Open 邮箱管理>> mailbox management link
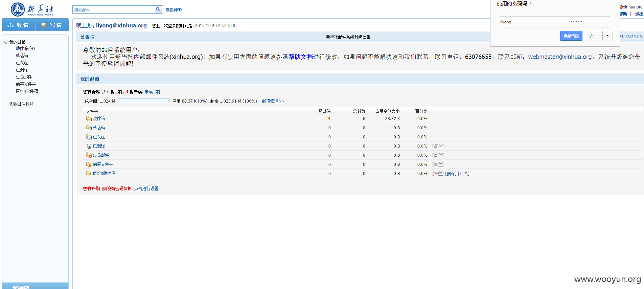The width and height of the screenshot is (644, 289). (x=273, y=101)
